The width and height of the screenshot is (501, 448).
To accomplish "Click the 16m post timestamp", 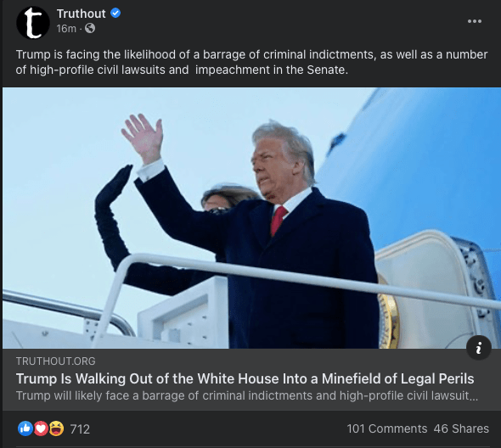I will click(66, 29).
